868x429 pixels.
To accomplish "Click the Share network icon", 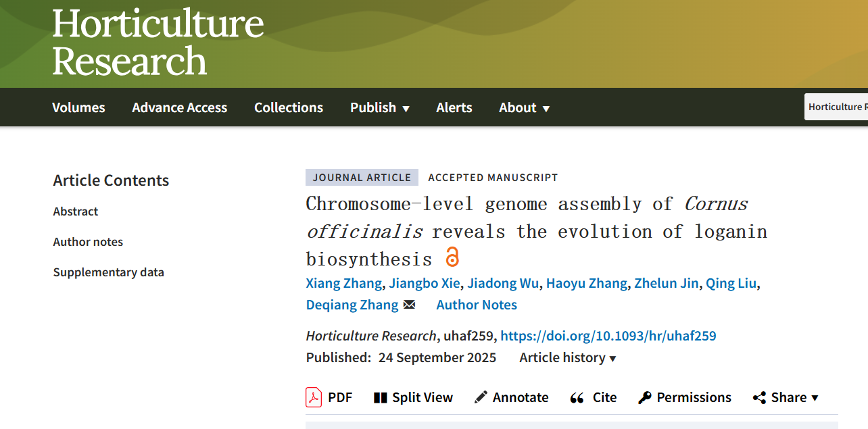I will [759, 398].
